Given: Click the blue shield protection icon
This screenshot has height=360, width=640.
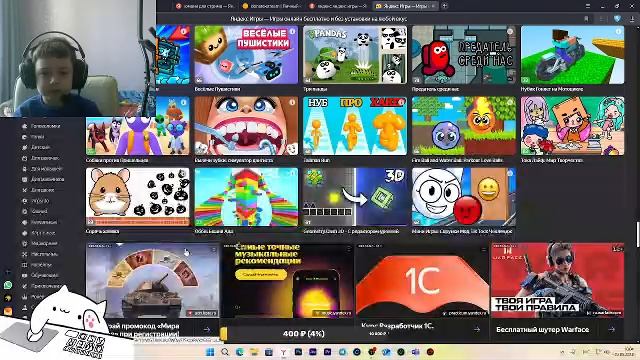Looking at the screenshot, I should 617,19.
